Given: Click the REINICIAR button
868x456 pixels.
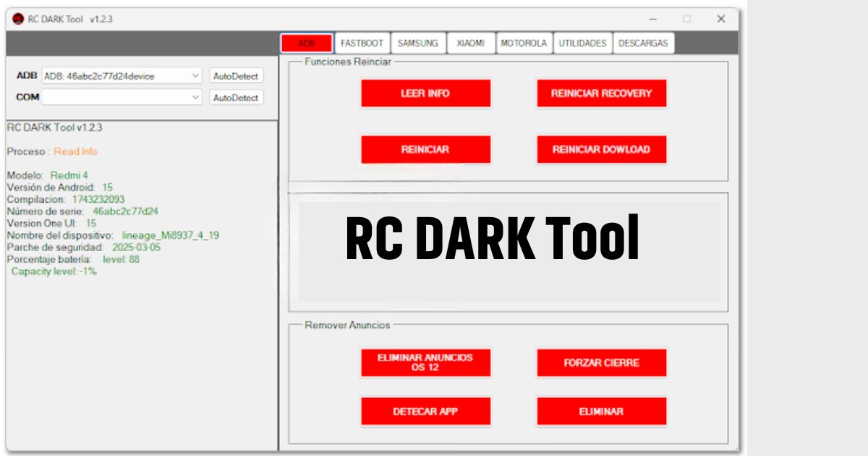Looking at the screenshot, I should point(425,150).
